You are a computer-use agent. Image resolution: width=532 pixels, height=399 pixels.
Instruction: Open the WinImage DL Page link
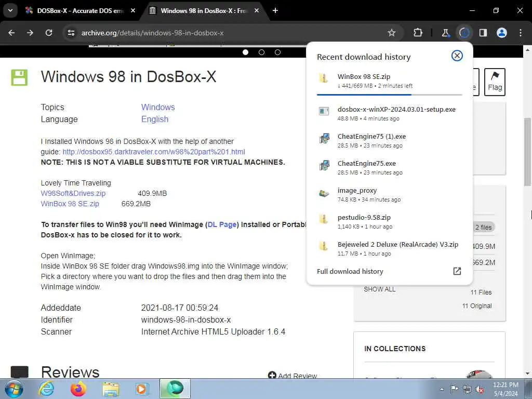click(x=222, y=224)
